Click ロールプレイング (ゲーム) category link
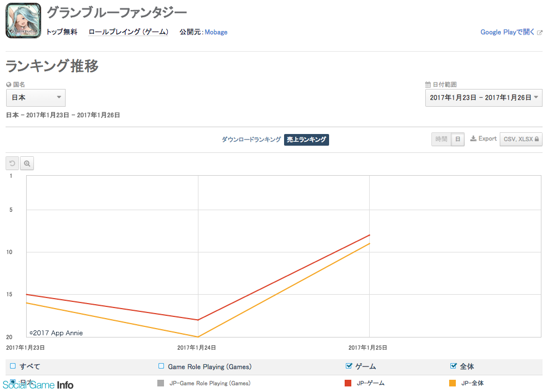The height and width of the screenshot is (392, 547). 128,32
